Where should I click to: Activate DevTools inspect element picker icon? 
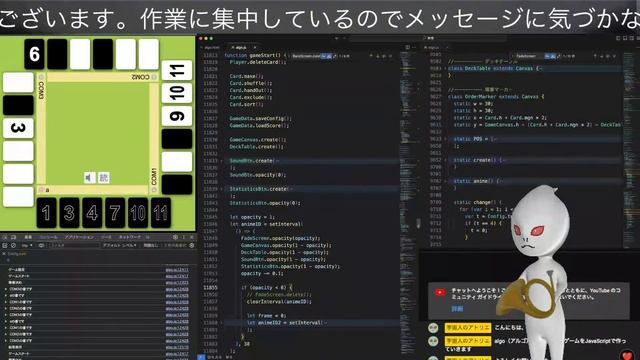pos(5,237)
